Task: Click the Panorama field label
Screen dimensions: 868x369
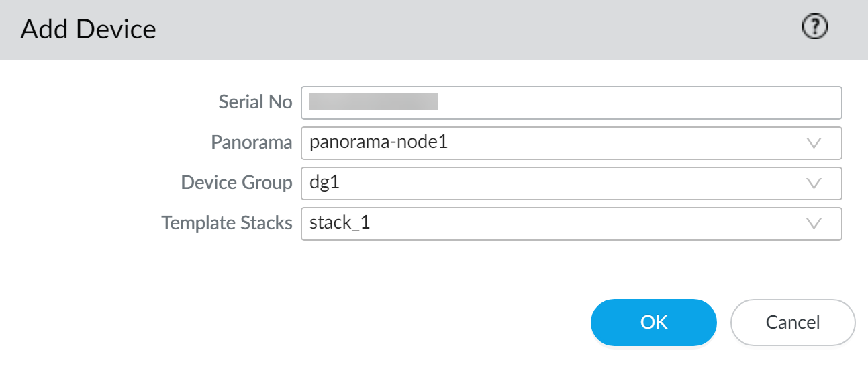Action: (x=252, y=142)
